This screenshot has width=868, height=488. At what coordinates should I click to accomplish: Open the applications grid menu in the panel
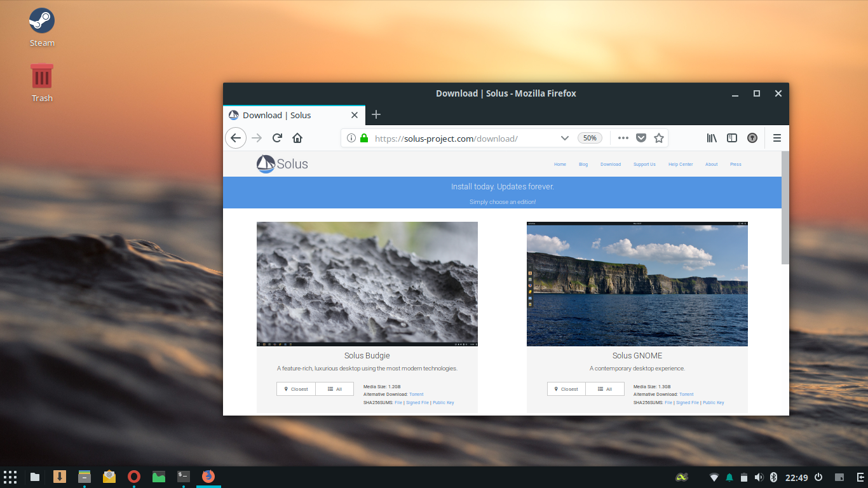10,477
